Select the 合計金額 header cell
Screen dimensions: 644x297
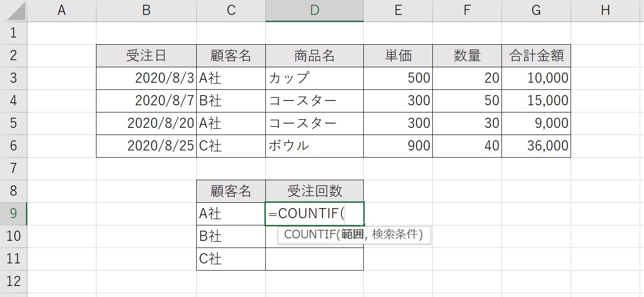pyautogui.click(x=536, y=56)
